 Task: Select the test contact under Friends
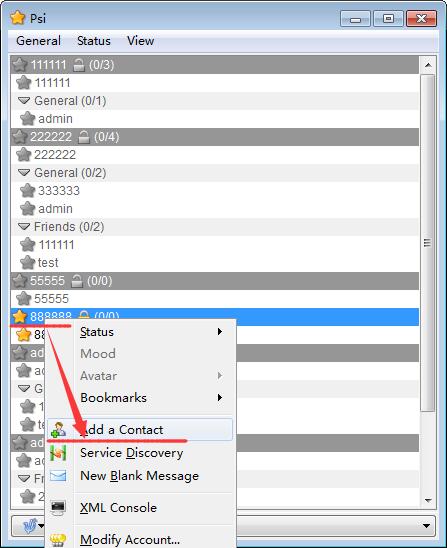(x=48, y=262)
